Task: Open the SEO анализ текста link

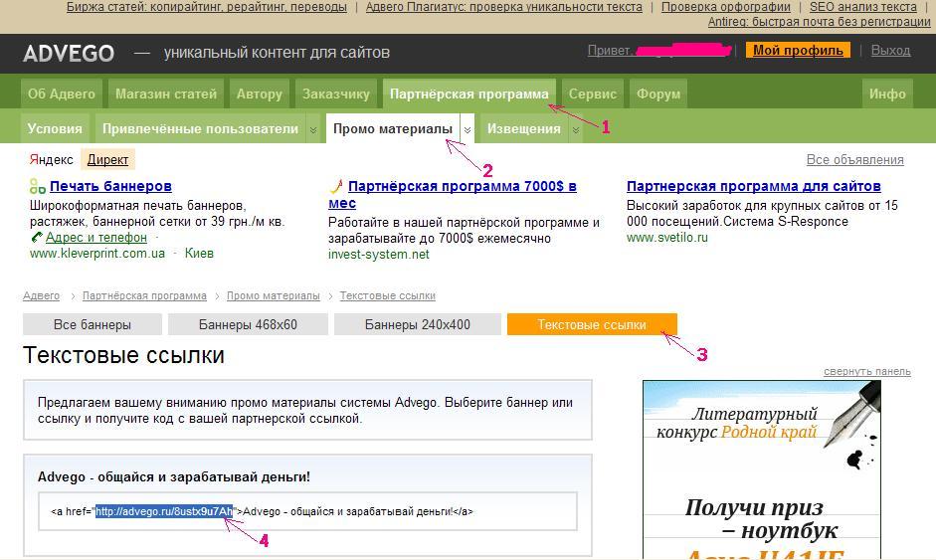Action: [863, 7]
